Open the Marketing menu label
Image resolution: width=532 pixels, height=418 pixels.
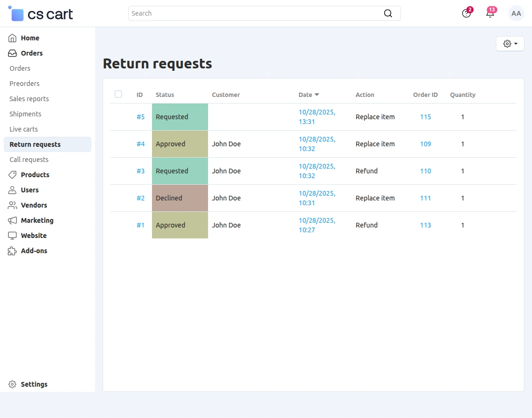pyautogui.click(x=37, y=220)
